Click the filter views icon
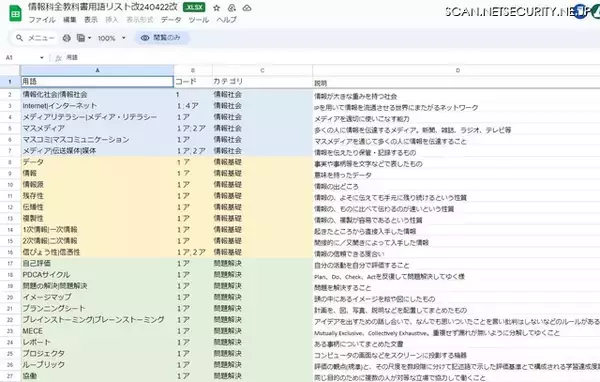Screen dimensions: 600x382 click(x=81, y=38)
